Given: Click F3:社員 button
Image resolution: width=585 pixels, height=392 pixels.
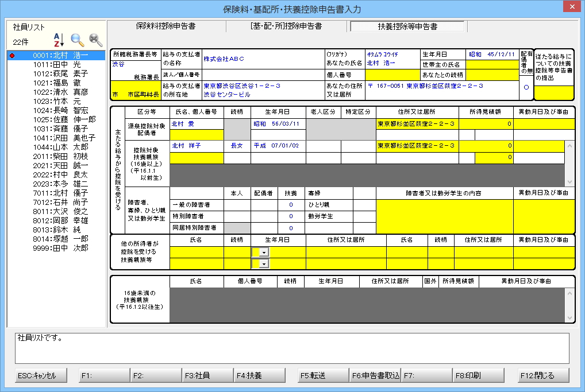Looking at the screenshot, I should [208, 375].
